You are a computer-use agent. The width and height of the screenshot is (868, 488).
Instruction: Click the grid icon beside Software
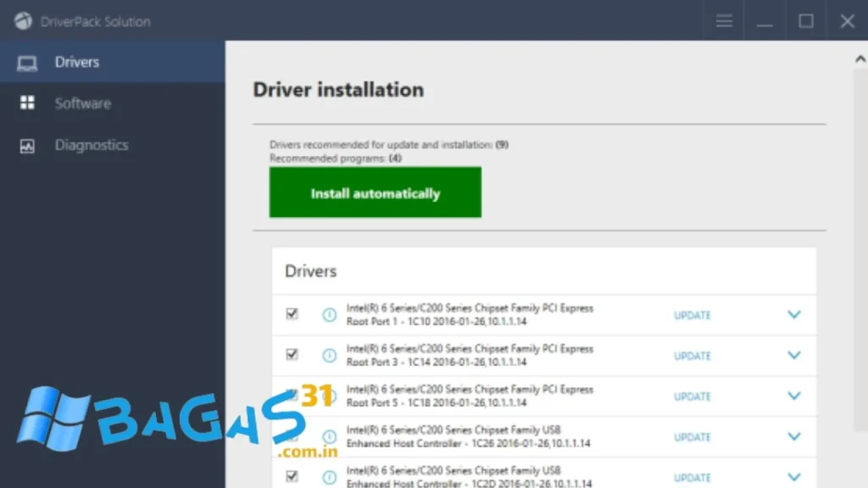tap(27, 103)
